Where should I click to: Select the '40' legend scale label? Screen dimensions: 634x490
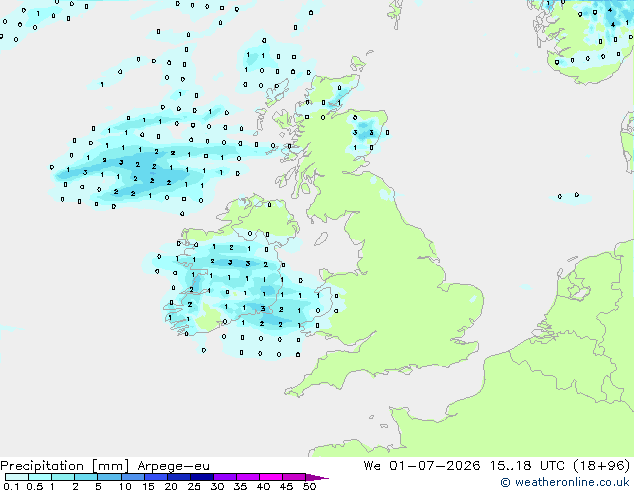[x=263, y=486]
